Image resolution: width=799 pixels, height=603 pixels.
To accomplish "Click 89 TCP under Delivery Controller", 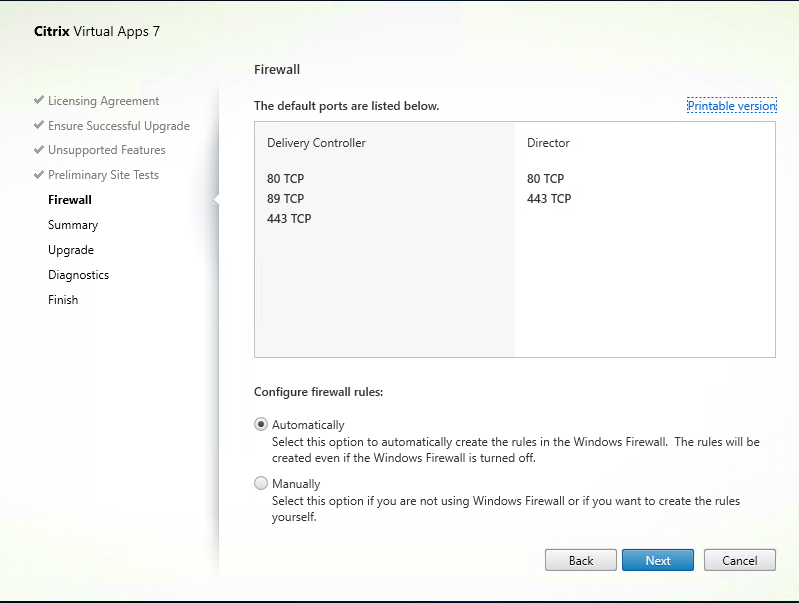I will point(285,198).
